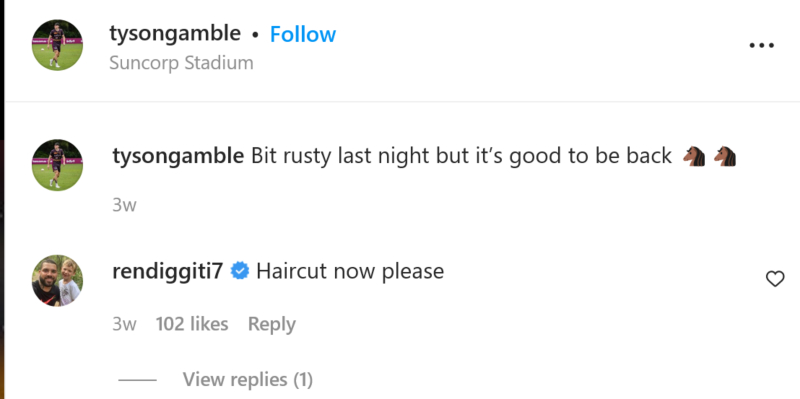800x399 pixels.
Task: Like the rendiggiti7 comment with heart icon
Action: pyautogui.click(x=775, y=279)
